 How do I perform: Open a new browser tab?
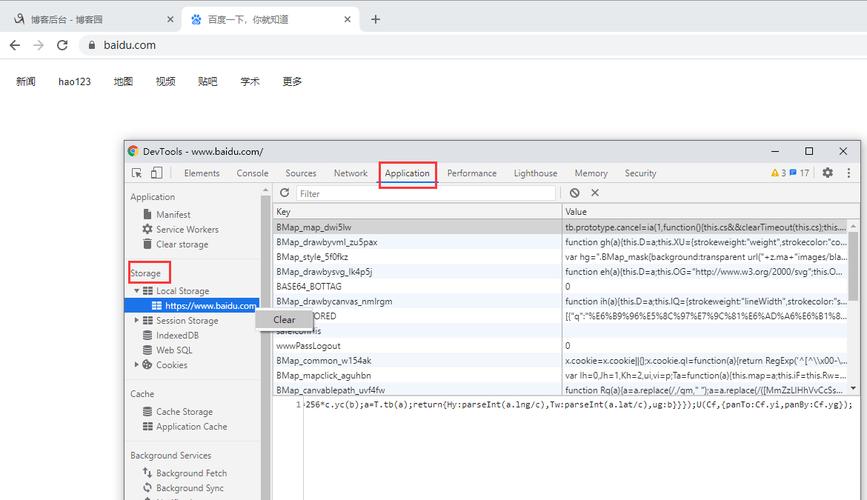pos(375,19)
